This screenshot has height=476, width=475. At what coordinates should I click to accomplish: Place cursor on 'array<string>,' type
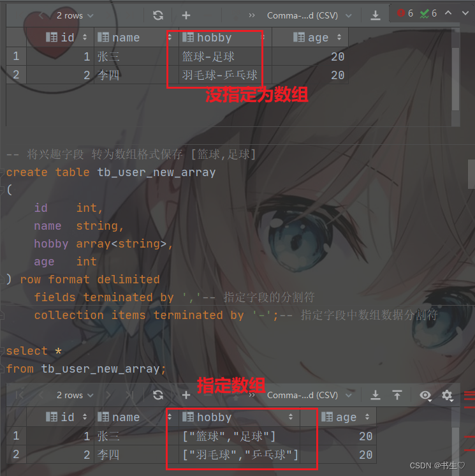(124, 244)
